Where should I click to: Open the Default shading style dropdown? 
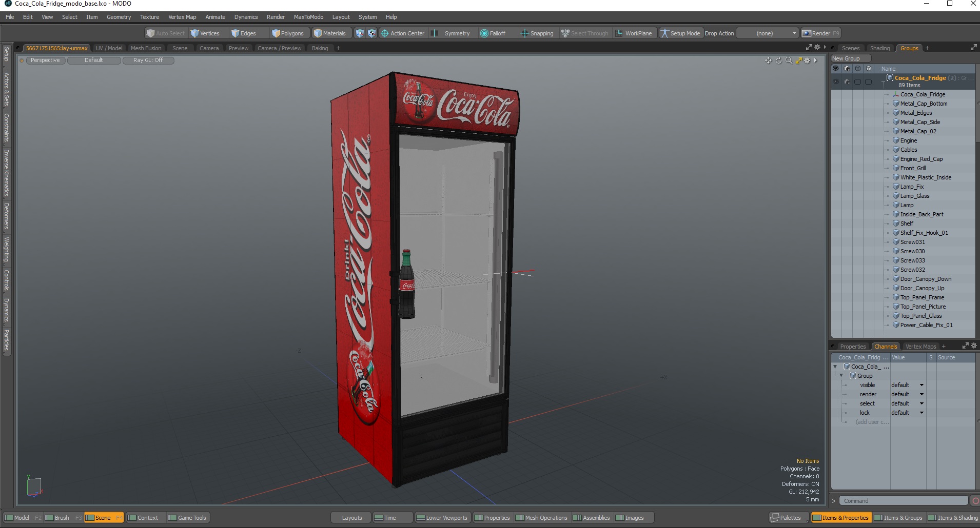tap(94, 60)
